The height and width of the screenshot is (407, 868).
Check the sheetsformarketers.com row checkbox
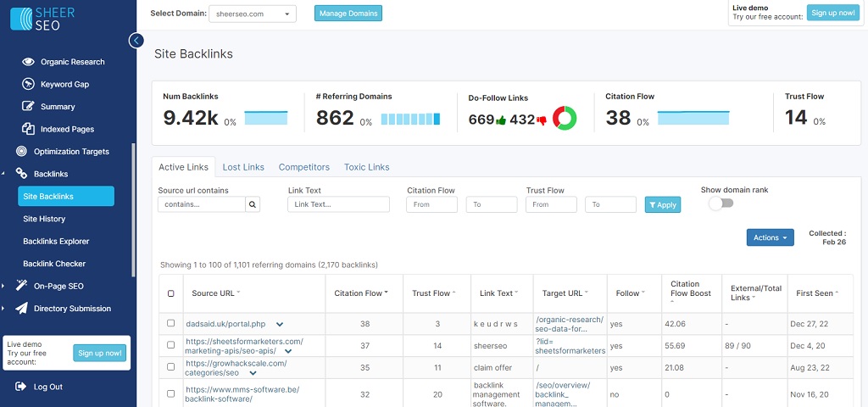pos(171,344)
